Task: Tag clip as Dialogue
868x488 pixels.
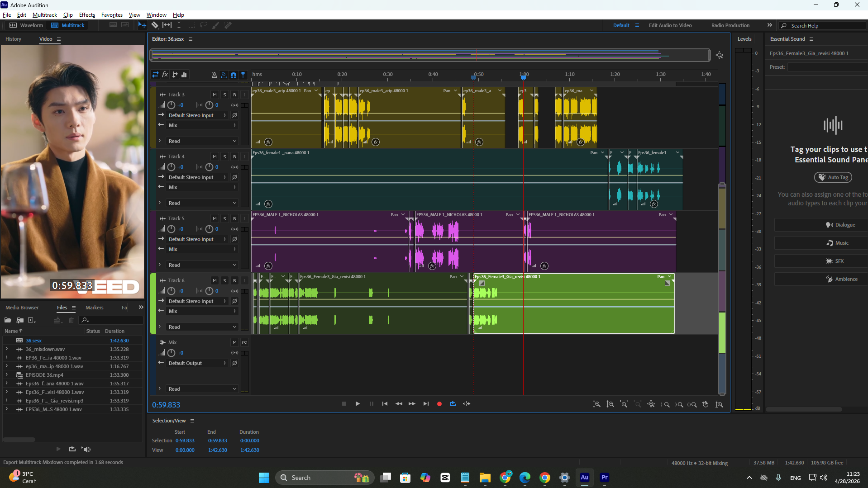Action: pyautogui.click(x=821, y=225)
